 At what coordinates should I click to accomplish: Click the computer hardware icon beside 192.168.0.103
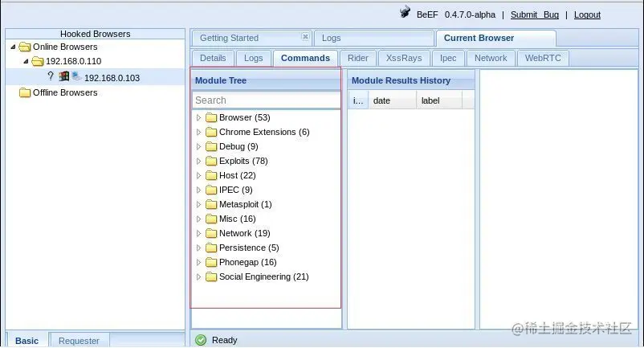[76, 76]
